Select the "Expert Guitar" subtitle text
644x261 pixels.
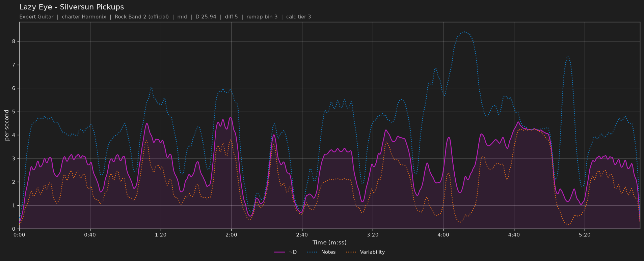(36, 17)
